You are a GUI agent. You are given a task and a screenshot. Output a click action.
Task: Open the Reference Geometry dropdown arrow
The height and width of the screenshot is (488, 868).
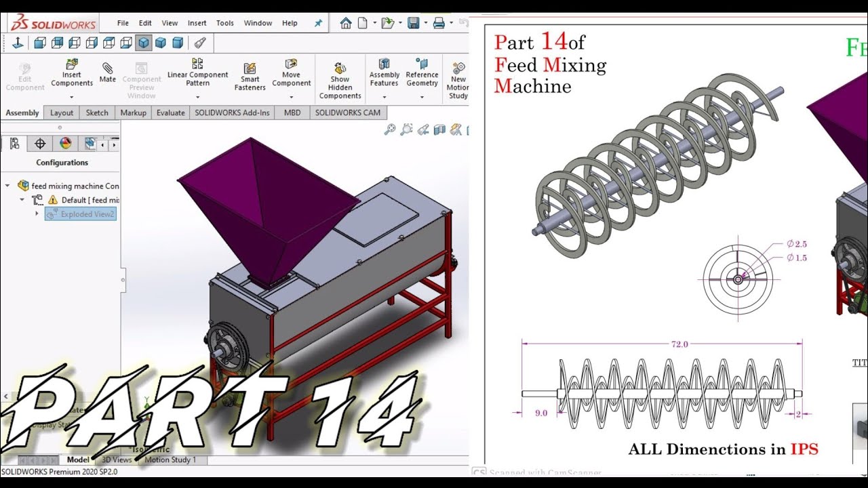pos(422,97)
